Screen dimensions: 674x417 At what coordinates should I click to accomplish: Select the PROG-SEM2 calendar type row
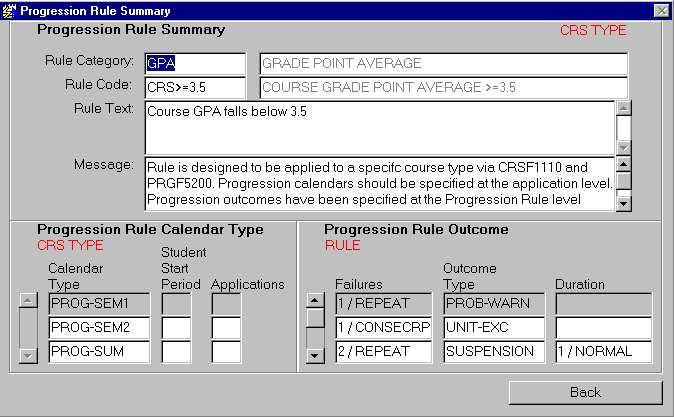(100, 327)
